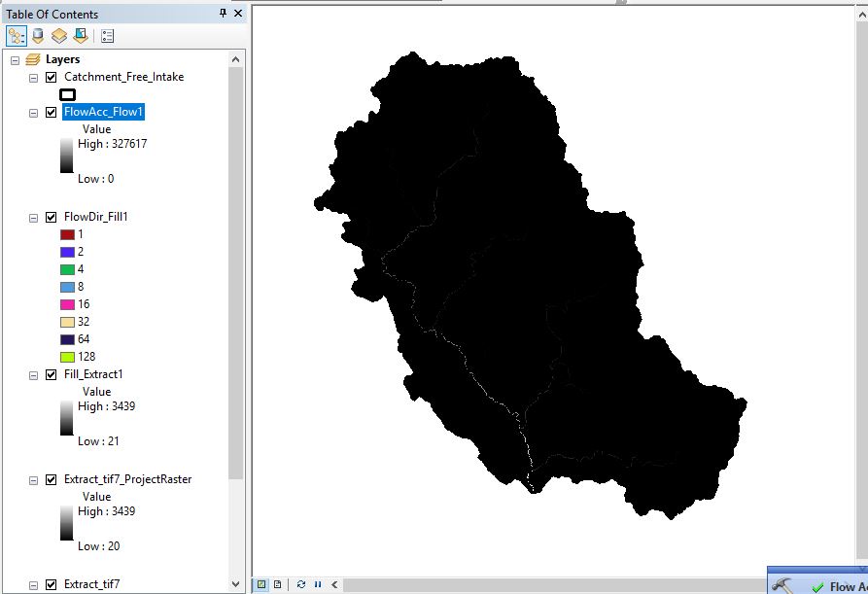
Task: Click the dark navy swatch for value 64
Action: point(67,339)
